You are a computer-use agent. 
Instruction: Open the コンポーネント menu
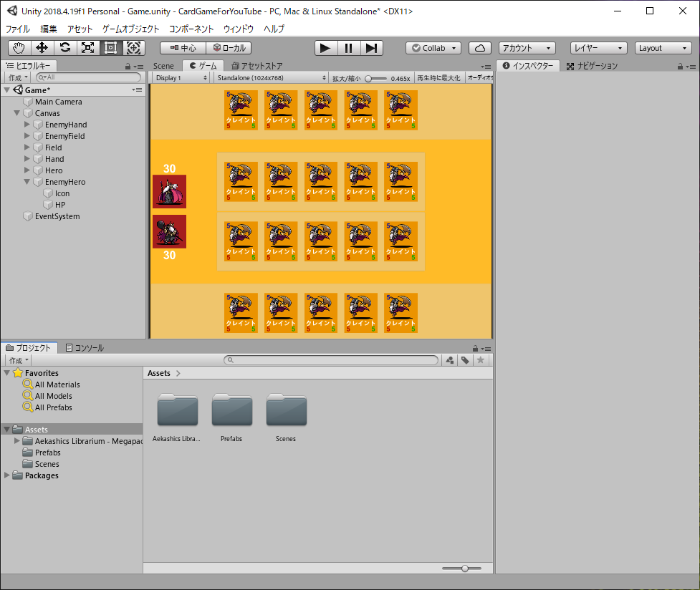tap(191, 29)
